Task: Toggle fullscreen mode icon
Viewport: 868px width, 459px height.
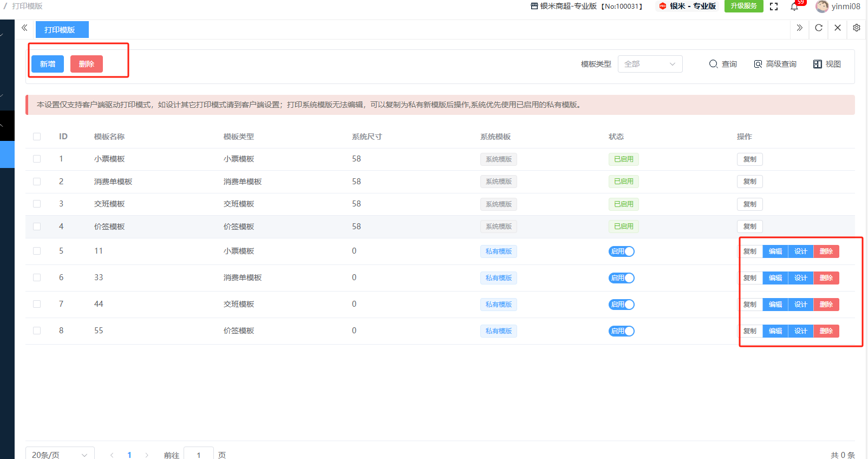Action: pos(774,7)
